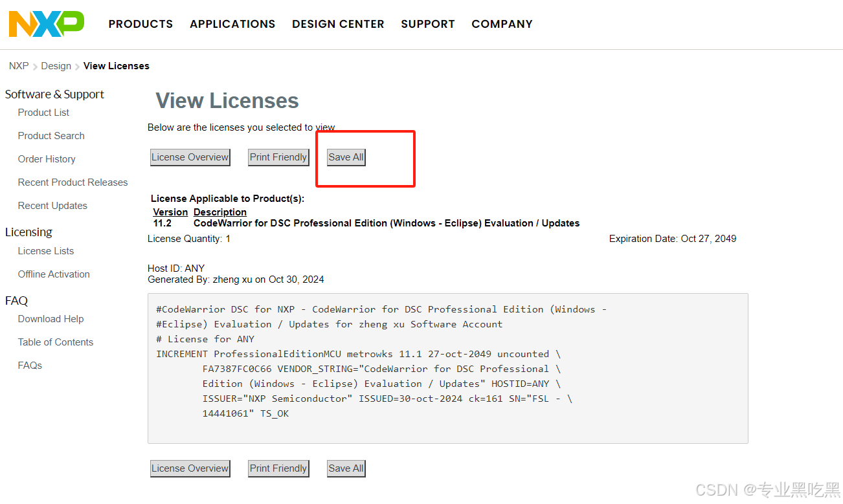Click the Software & Support heading
Viewport: 843px width, 504px height.
54,94
